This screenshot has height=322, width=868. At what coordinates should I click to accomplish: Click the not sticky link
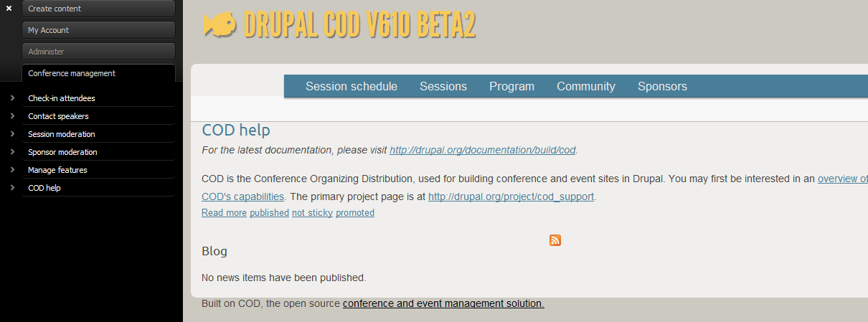coord(312,213)
